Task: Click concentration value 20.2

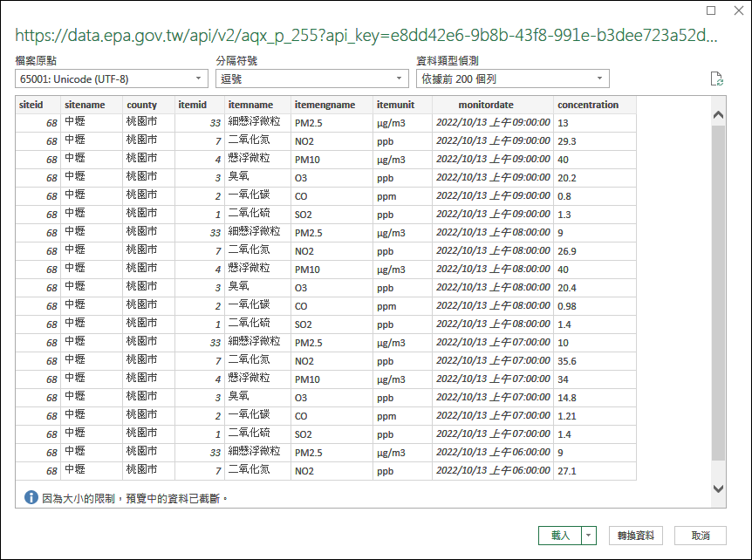Action: tap(567, 178)
